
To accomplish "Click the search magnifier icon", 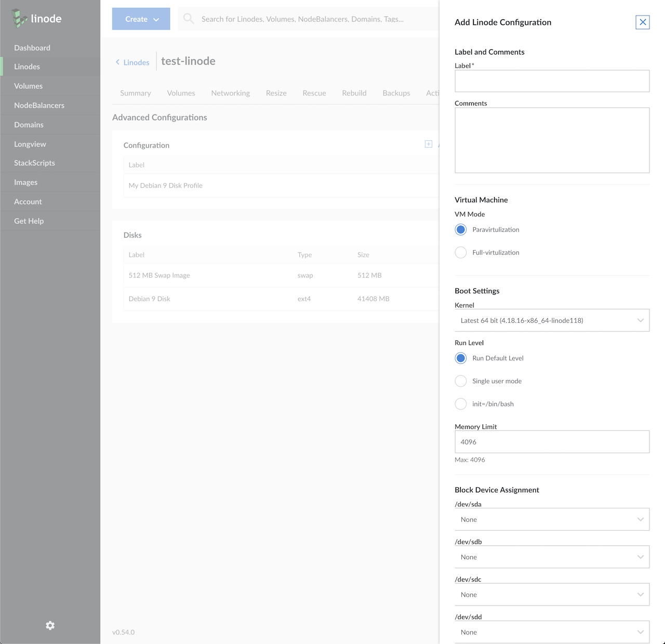I will [x=189, y=19].
